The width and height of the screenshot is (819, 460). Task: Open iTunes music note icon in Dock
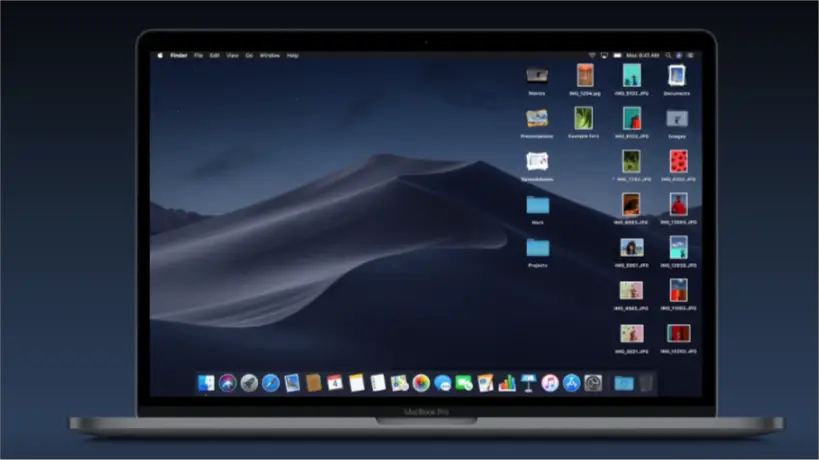pyautogui.click(x=549, y=383)
